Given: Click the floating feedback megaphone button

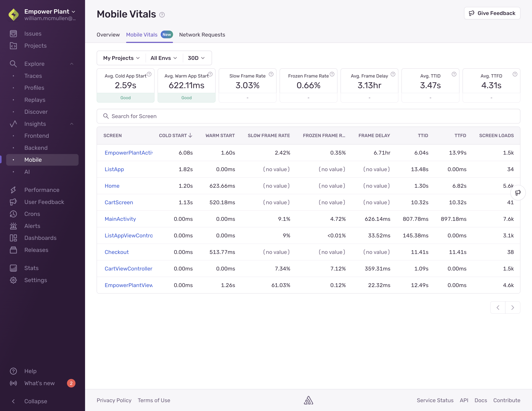Looking at the screenshot, I should pos(518,193).
